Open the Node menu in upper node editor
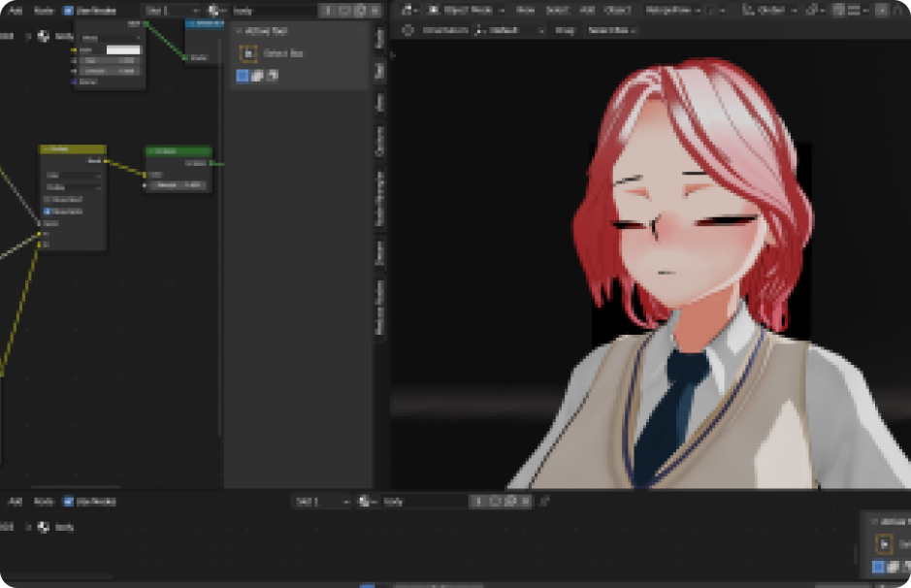 [44, 11]
